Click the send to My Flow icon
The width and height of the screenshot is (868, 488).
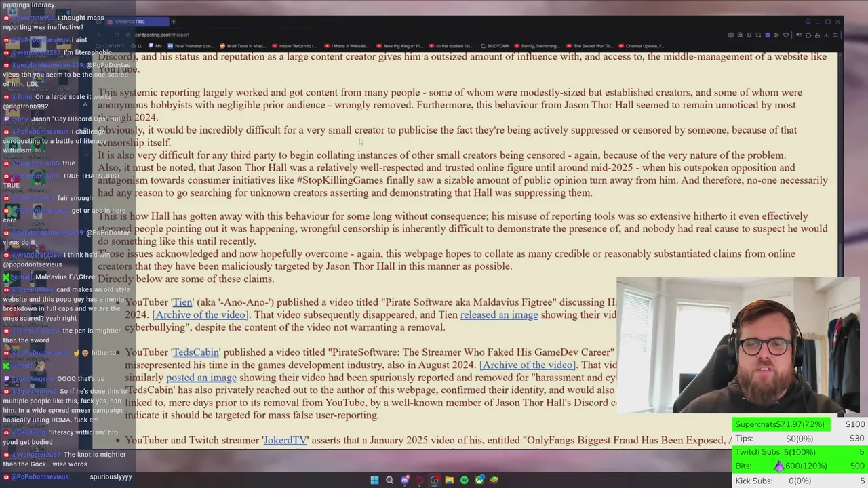[776, 35]
